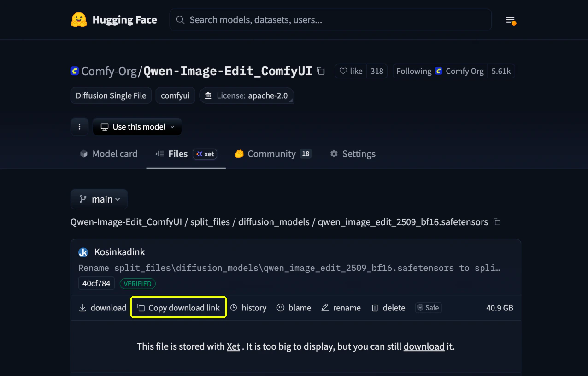Open the three-dot options menu
Viewport: 588px width, 376px height.
pos(79,126)
